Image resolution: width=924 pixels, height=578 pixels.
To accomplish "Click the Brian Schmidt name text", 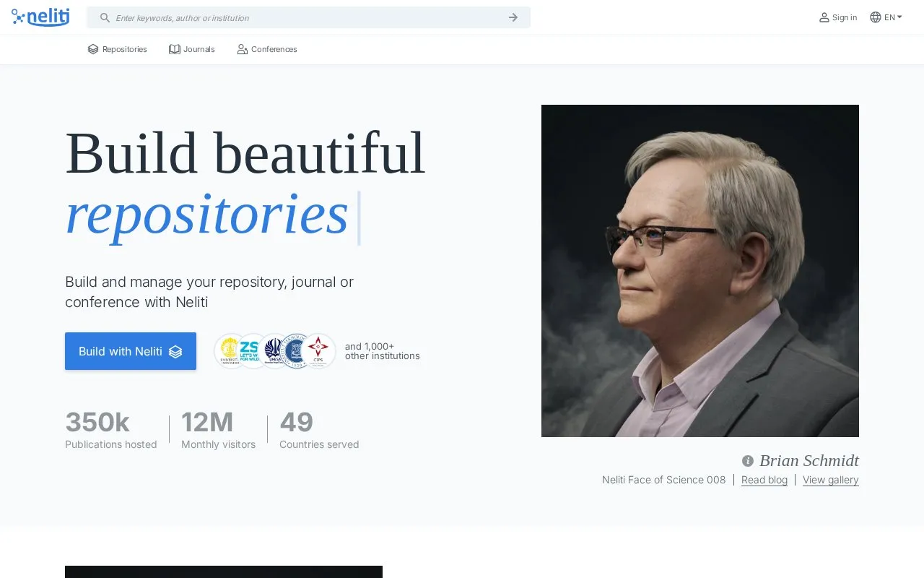I will (x=809, y=461).
